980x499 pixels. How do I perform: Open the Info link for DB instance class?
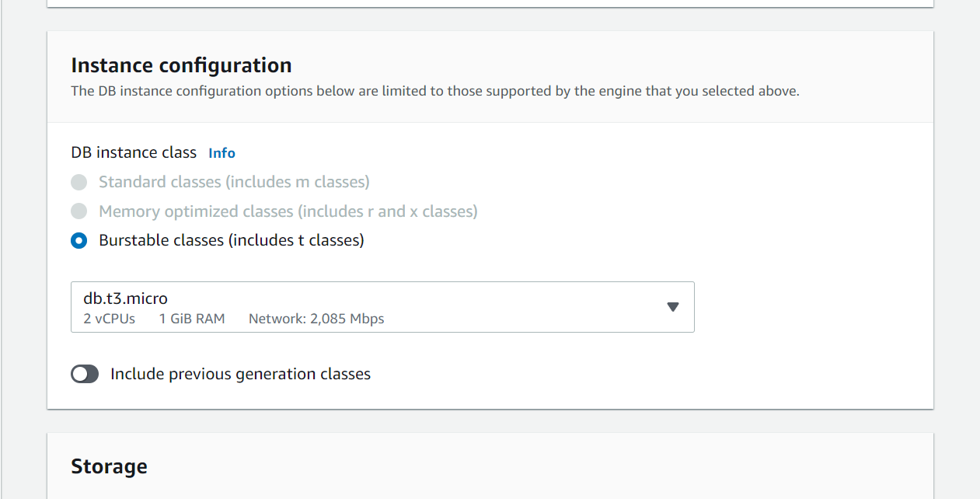[x=221, y=153]
